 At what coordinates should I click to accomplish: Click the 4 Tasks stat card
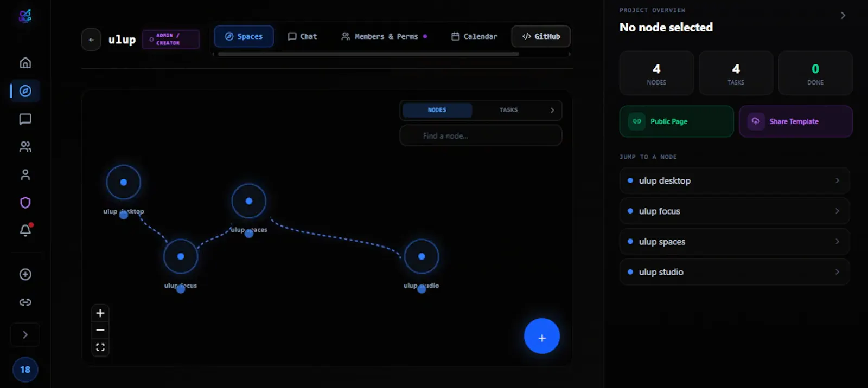736,73
